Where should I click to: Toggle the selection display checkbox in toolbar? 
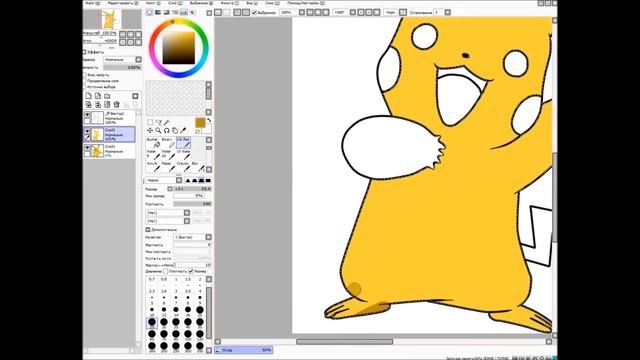(x=254, y=13)
